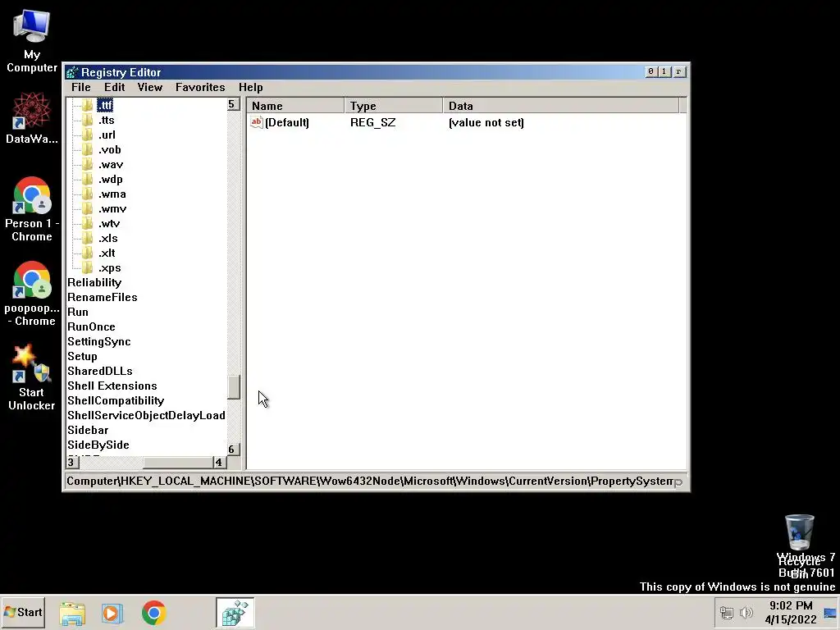The image size is (840, 630).
Task: Select the .url folder icon
Action: point(88,135)
